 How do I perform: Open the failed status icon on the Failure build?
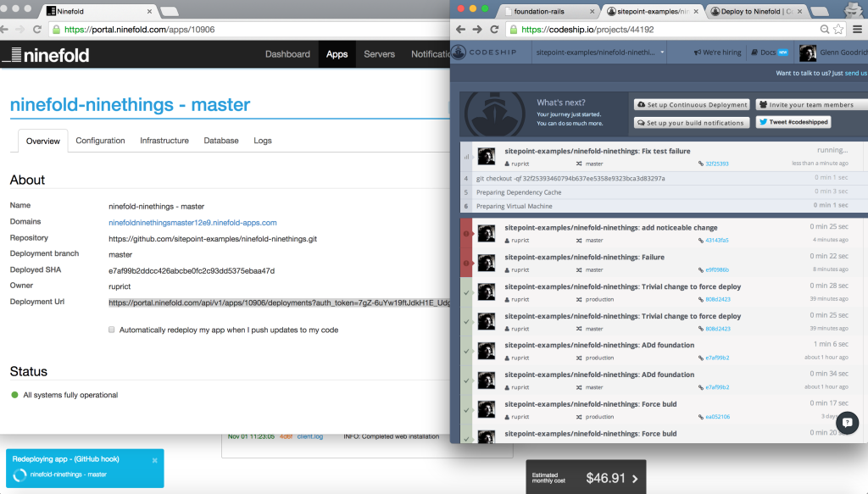(x=466, y=264)
